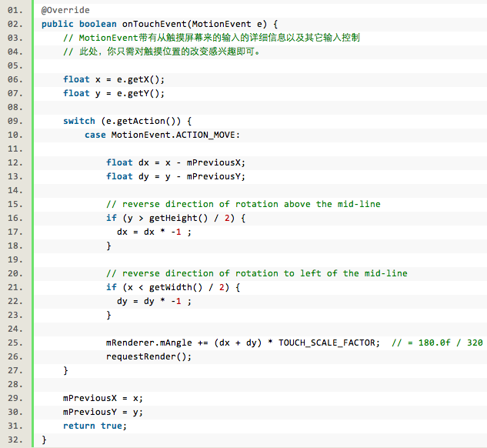The height and width of the screenshot is (448, 487).
Task: Click the 'return true;' statement
Action: (x=95, y=426)
